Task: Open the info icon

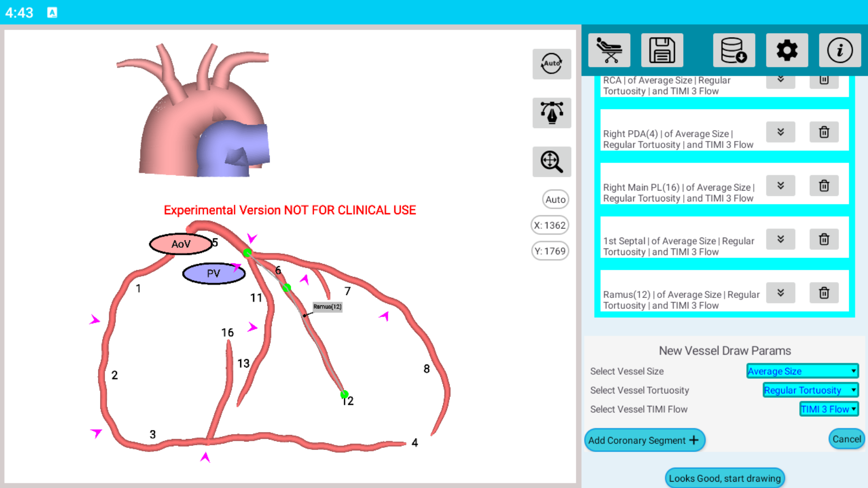Action: tap(840, 50)
